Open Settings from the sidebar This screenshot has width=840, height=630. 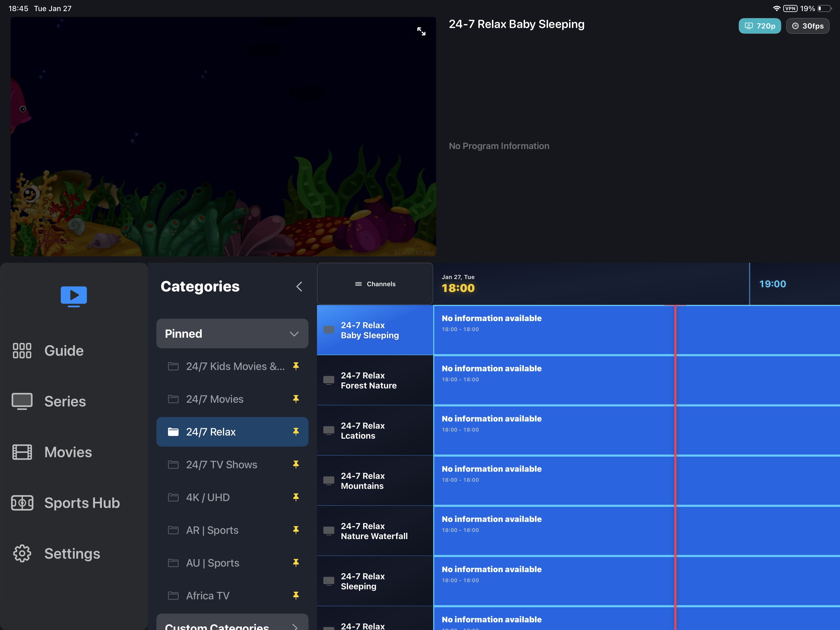[72, 554]
